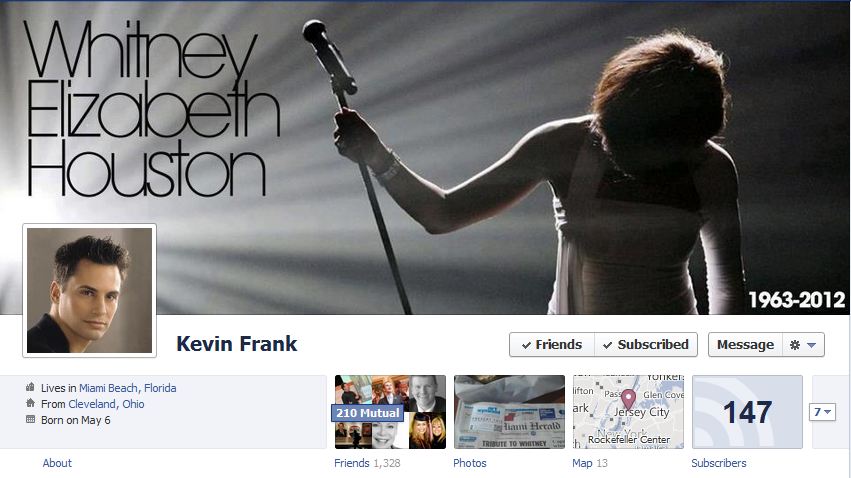Image resolution: width=851 pixels, height=478 pixels.
Task: Toggle the Subscribed checkmark button
Action: pyautogui.click(x=646, y=345)
